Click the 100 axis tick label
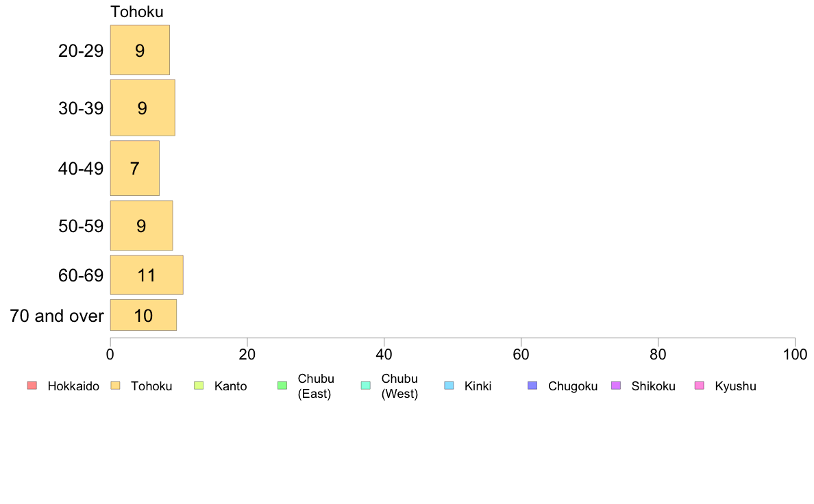 795,355
